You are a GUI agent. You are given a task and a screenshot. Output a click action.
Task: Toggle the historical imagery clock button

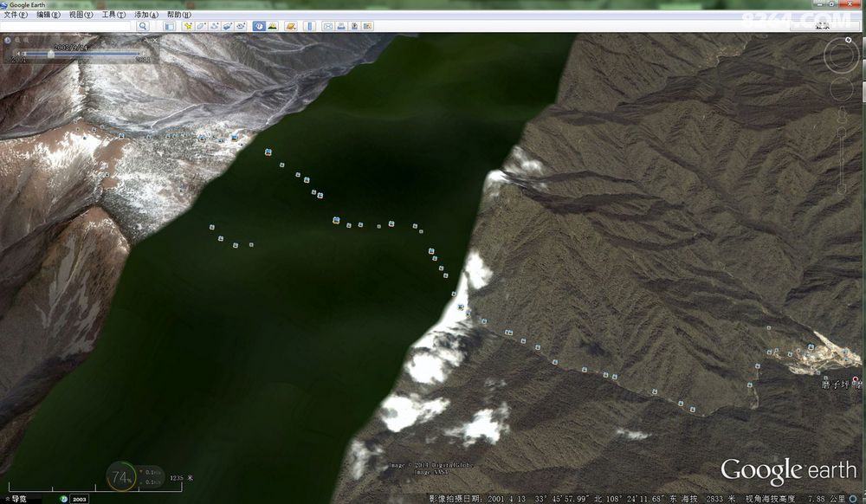click(x=258, y=26)
